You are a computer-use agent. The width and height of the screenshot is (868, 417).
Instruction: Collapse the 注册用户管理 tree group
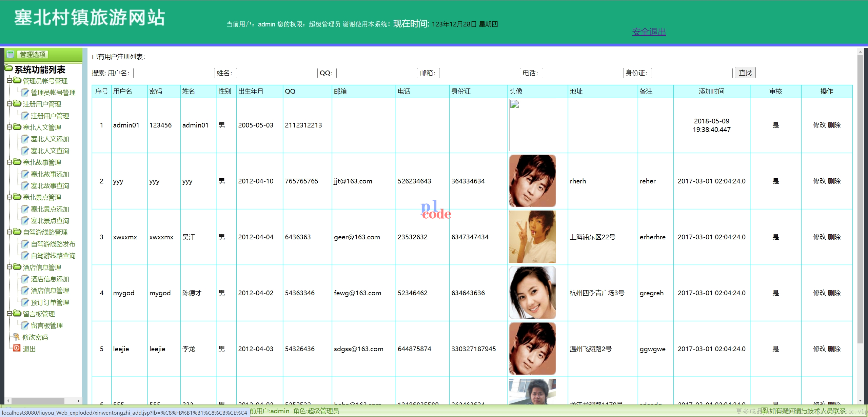click(x=9, y=104)
